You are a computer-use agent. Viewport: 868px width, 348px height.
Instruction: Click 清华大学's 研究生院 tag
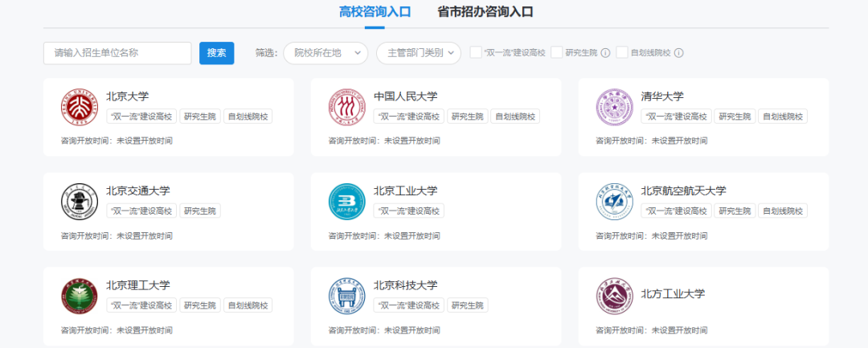point(735,117)
